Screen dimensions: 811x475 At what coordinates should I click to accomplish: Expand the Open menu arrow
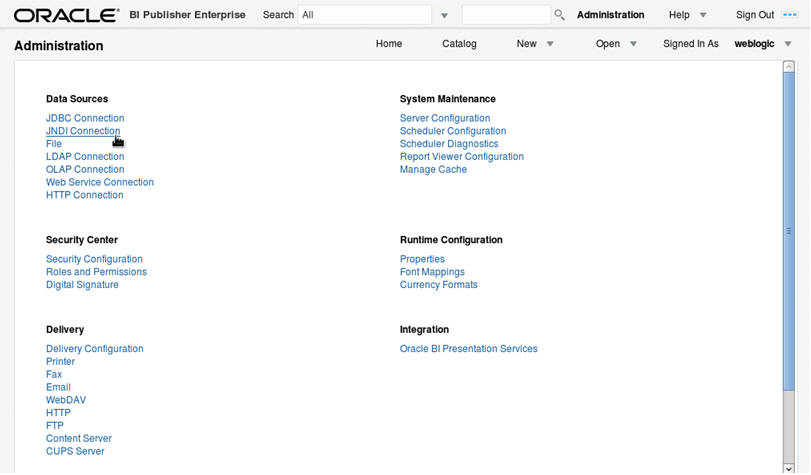pyautogui.click(x=633, y=44)
